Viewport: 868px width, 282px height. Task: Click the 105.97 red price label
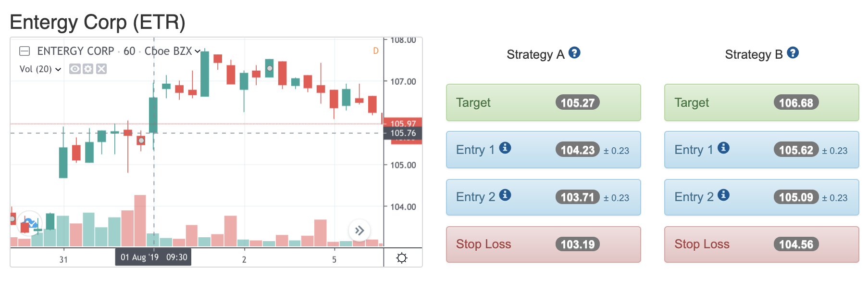tap(403, 123)
